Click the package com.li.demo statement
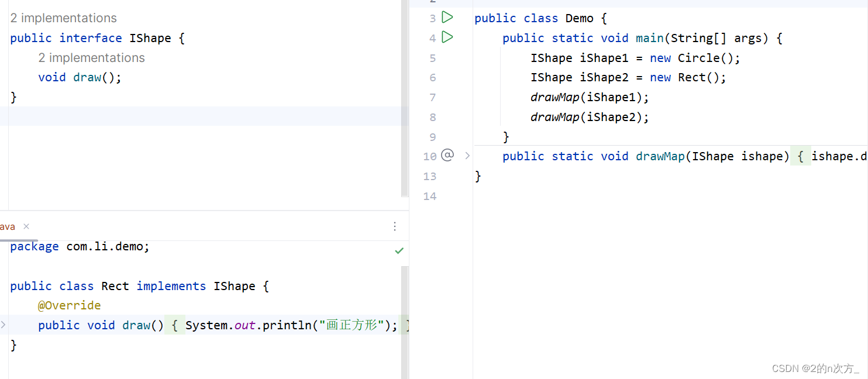Screen dimensions: 868x379 (80, 247)
